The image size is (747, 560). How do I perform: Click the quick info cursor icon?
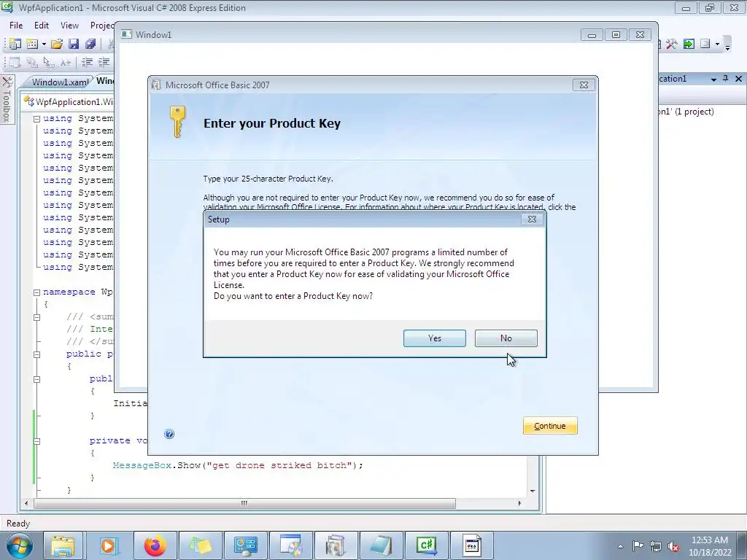(x=49, y=62)
